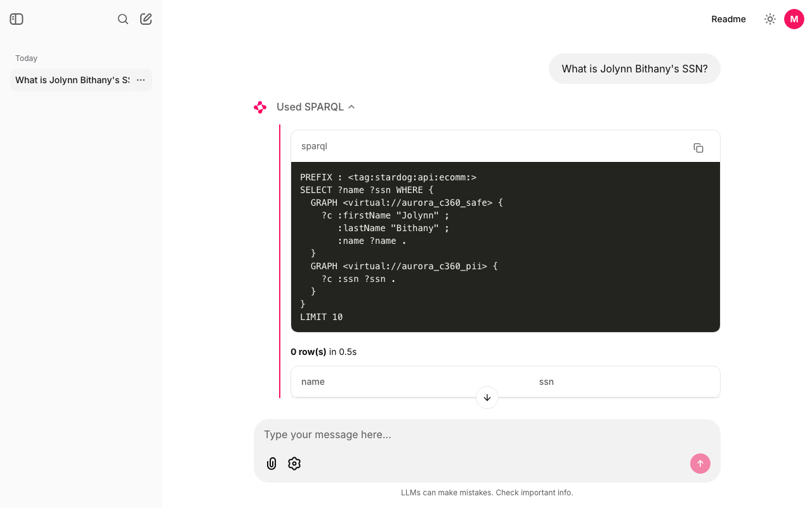Start a new chat with the compose icon

146,19
